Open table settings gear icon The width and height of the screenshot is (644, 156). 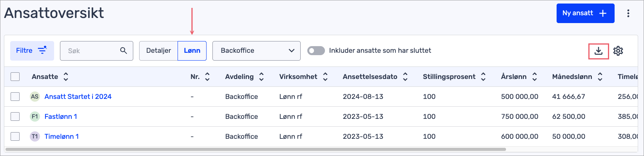click(618, 51)
